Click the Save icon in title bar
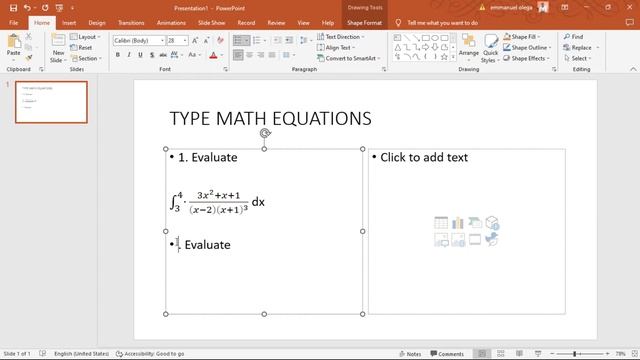Viewport: 640px width, 360px height. point(13,8)
